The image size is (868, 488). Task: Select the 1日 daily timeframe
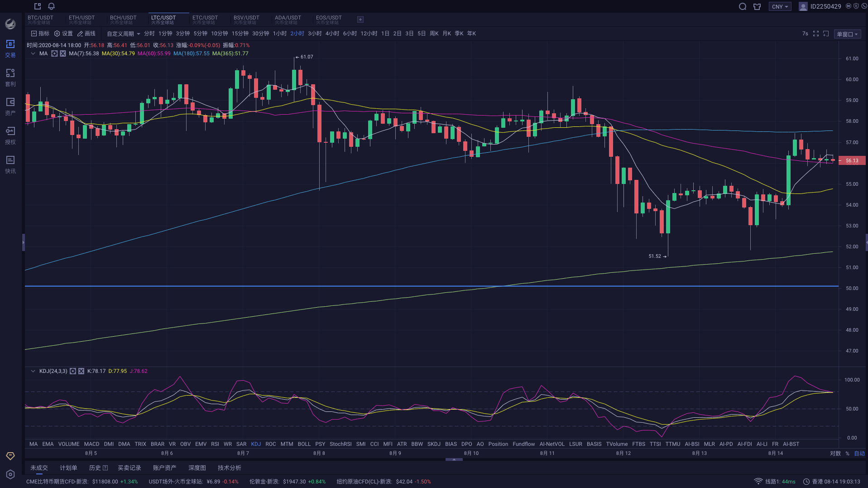click(x=384, y=33)
